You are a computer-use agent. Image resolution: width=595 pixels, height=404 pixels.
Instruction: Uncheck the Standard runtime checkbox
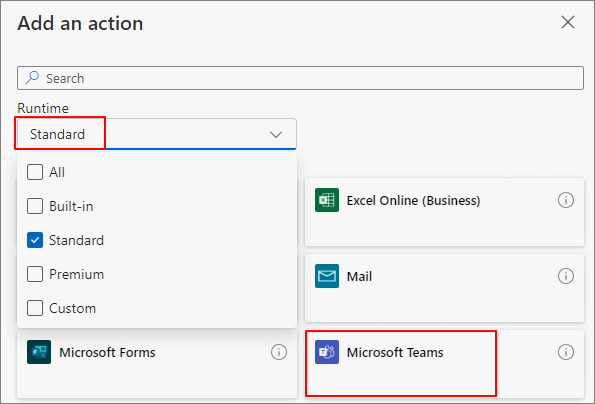35,240
